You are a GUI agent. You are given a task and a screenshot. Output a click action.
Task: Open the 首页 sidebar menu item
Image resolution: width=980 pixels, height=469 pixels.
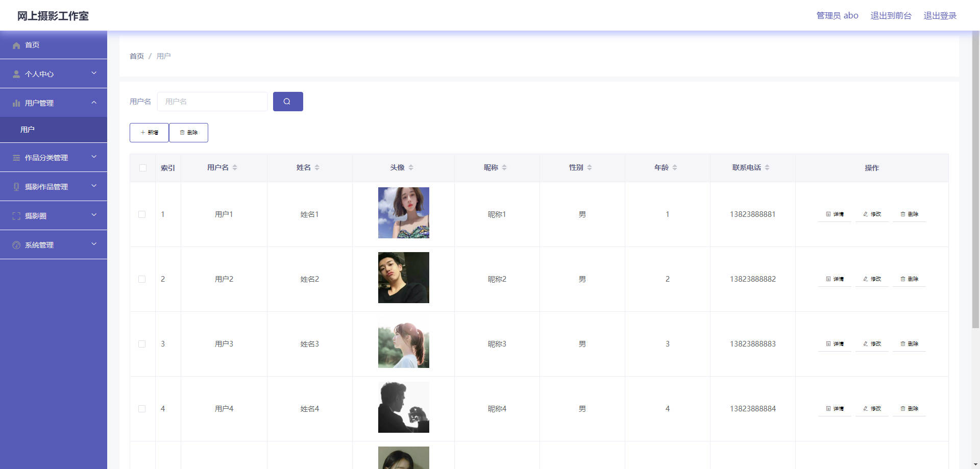(x=54, y=45)
